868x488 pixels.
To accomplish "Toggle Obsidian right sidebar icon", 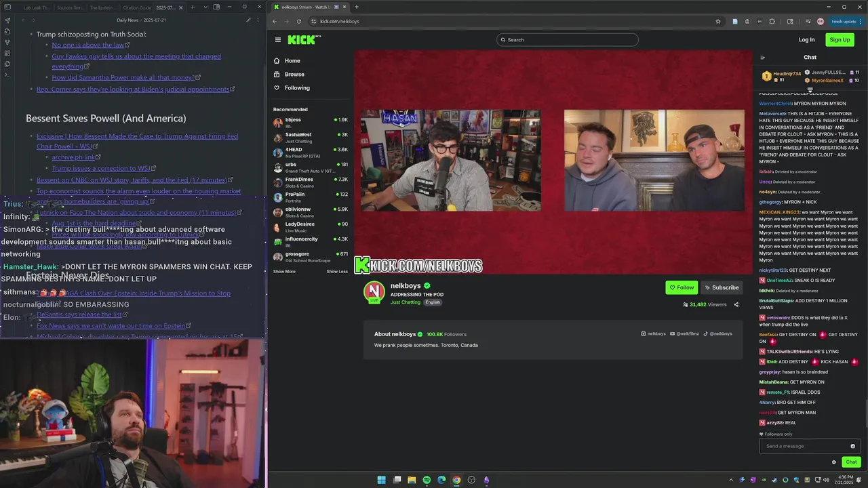I will click(x=216, y=7).
